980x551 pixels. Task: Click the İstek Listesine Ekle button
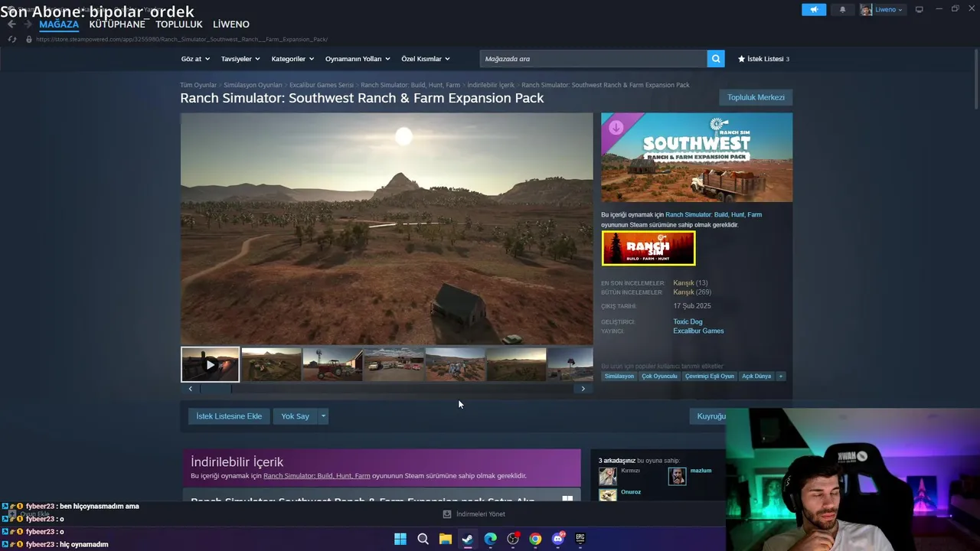coord(229,416)
